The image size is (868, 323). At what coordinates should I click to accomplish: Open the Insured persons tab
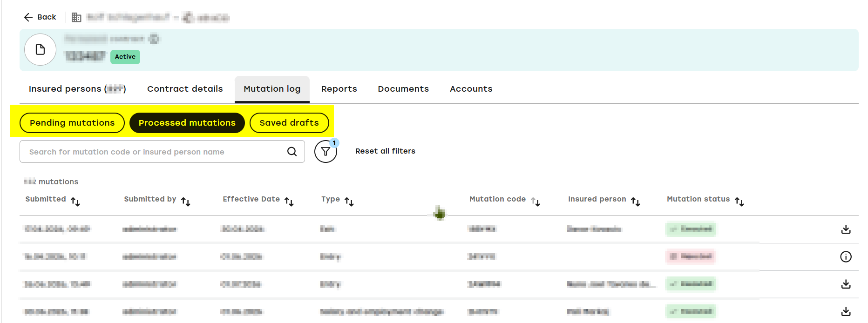pyautogui.click(x=77, y=89)
